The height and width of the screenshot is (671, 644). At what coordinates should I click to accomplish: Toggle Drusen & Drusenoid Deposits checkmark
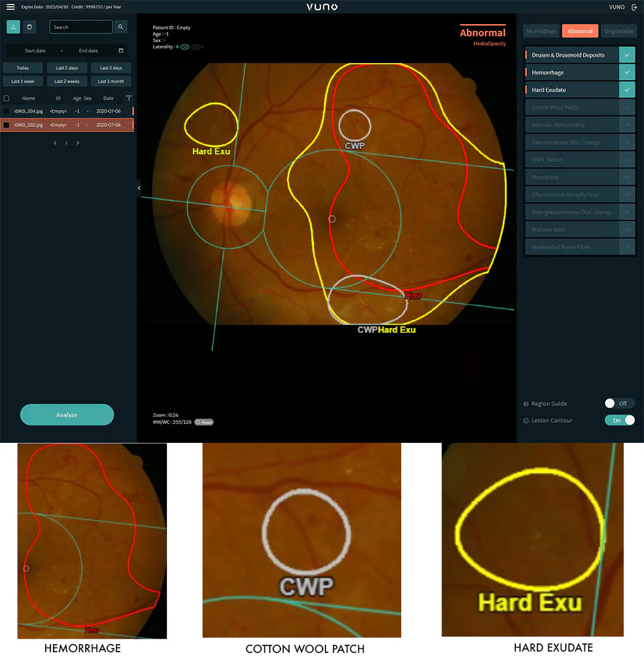(627, 55)
